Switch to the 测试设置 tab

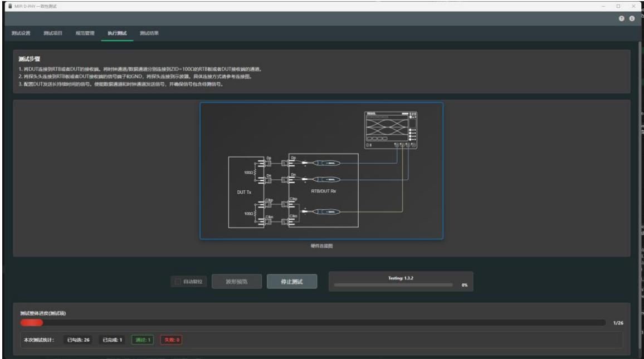(21, 33)
